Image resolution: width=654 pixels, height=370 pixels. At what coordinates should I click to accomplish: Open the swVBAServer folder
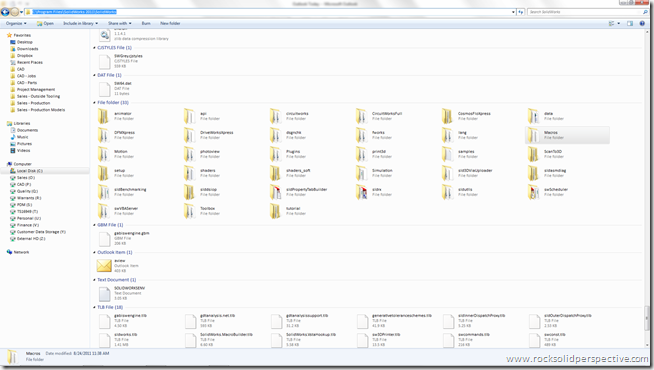pos(118,211)
